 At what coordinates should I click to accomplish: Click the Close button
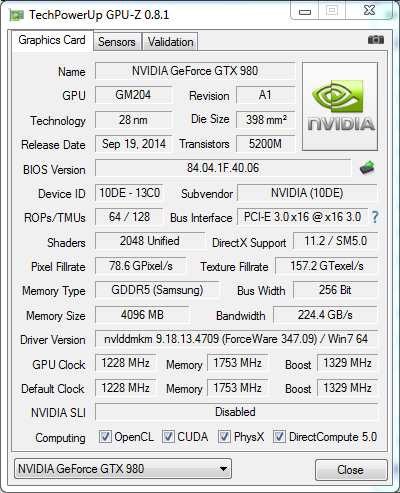point(351,470)
